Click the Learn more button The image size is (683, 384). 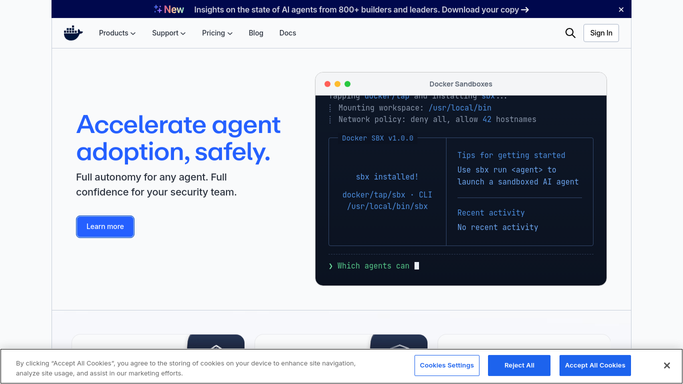pyautogui.click(x=105, y=226)
